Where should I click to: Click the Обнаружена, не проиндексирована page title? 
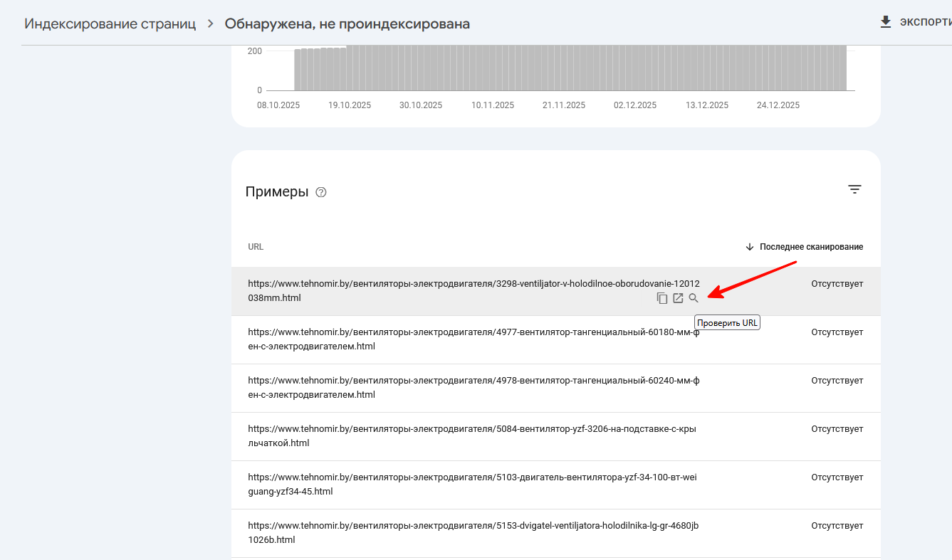[347, 23]
